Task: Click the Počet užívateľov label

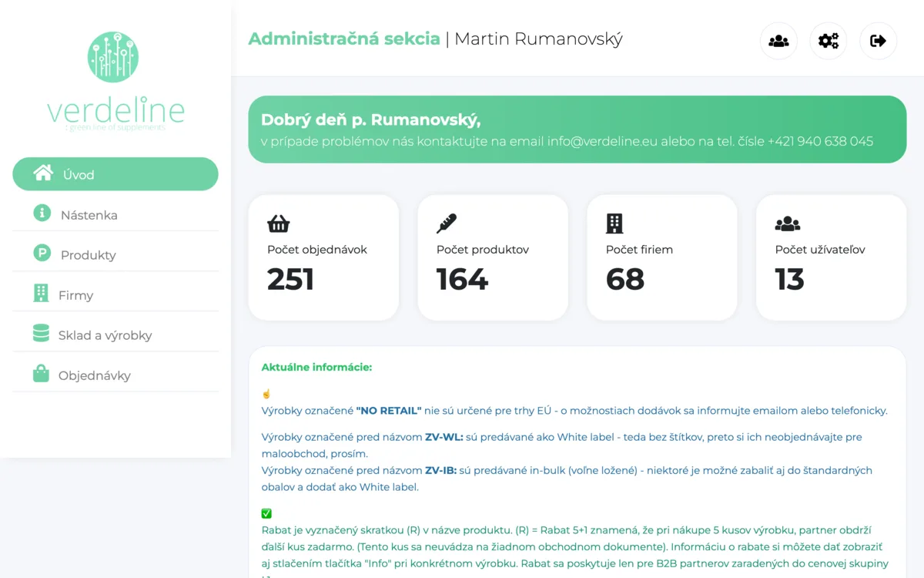Action: pyautogui.click(x=820, y=250)
